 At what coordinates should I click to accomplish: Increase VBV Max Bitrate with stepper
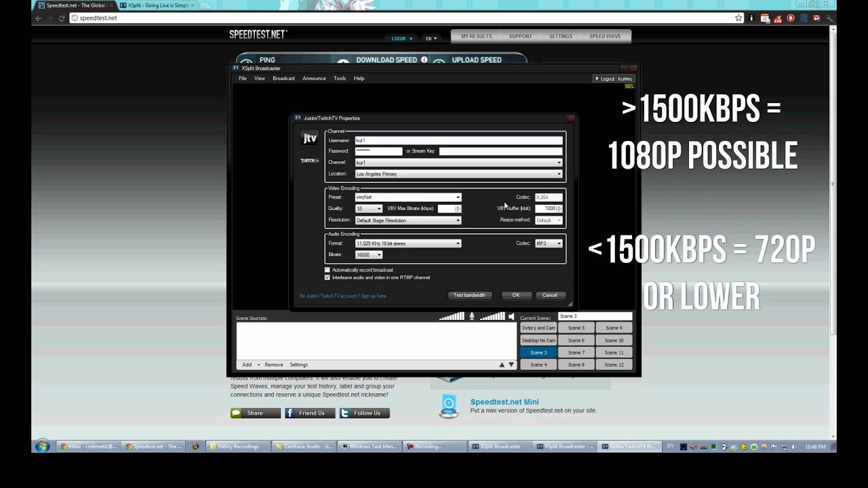coord(458,207)
